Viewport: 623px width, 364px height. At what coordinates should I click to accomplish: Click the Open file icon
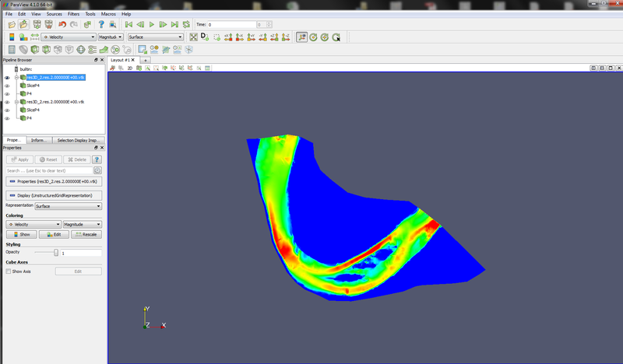click(x=12, y=25)
